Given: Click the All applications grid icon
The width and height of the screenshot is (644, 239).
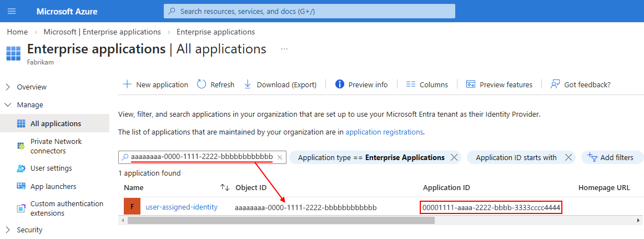Looking at the screenshot, I should [x=21, y=123].
